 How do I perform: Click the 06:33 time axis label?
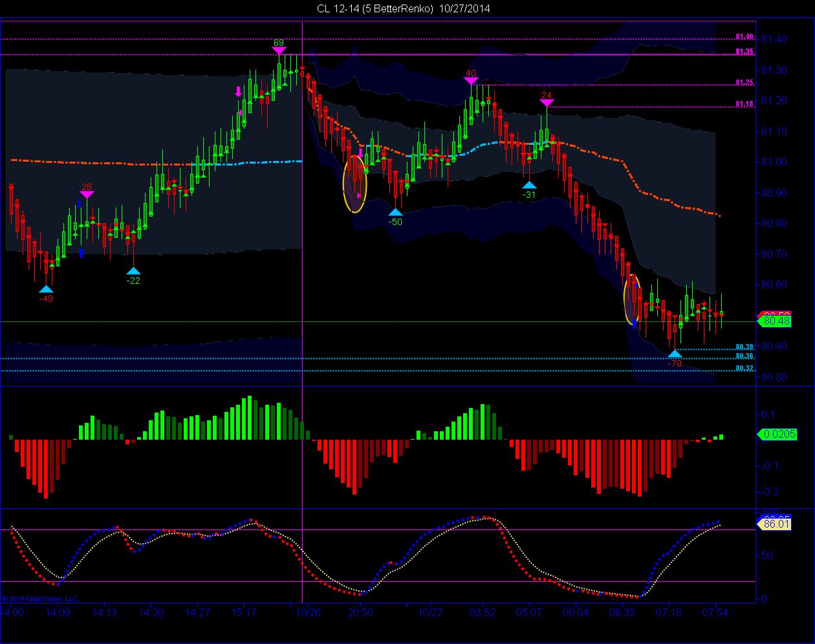point(622,612)
